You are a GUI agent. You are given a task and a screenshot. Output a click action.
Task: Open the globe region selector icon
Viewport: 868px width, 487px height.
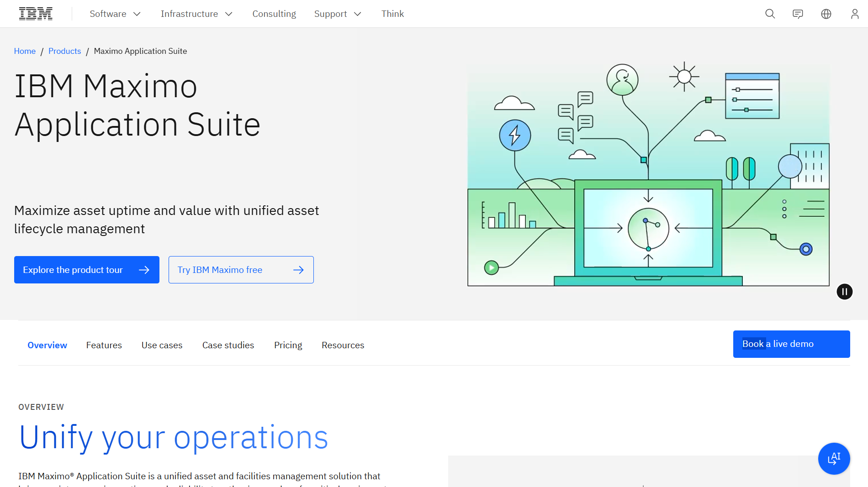[x=826, y=14]
